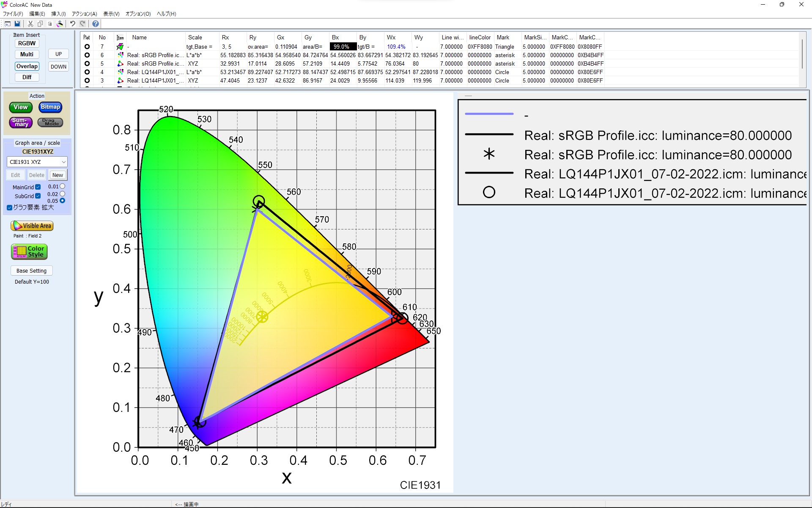Viewport: 812px width, 508px height.
Task: Click the New graph area button
Action: (x=58, y=175)
